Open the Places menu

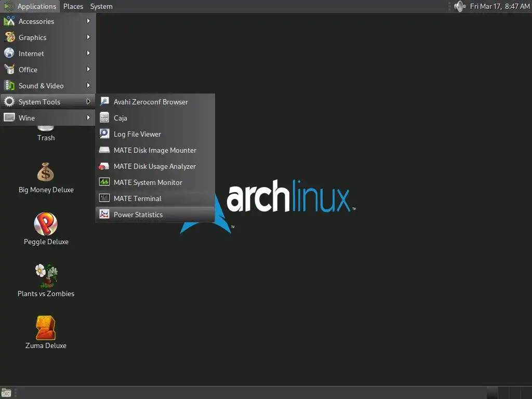(73, 6)
